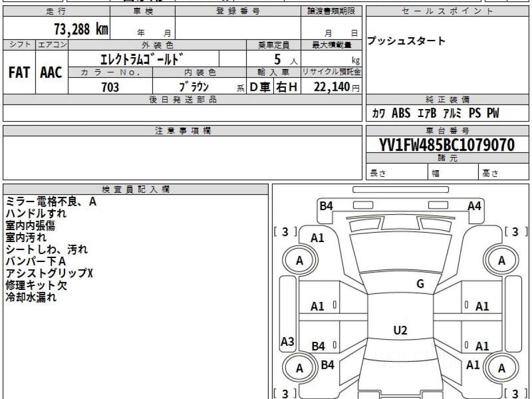
Task: Select the 登録番号 header cell
Action: 238,12
